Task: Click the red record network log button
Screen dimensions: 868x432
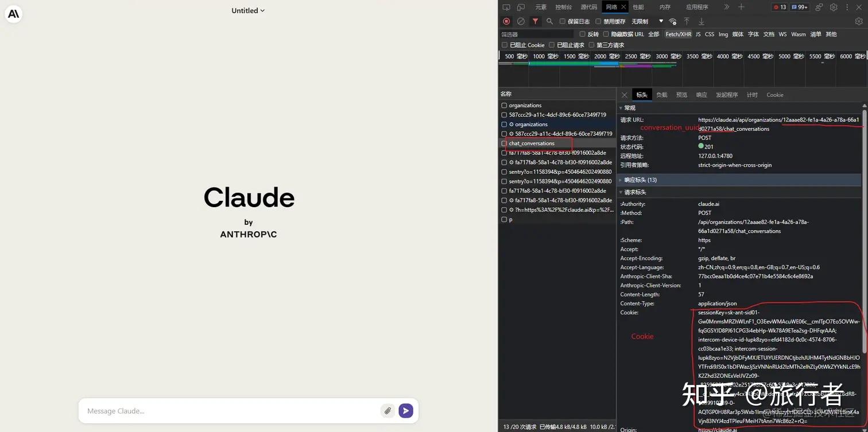Action: pos(506,21)
